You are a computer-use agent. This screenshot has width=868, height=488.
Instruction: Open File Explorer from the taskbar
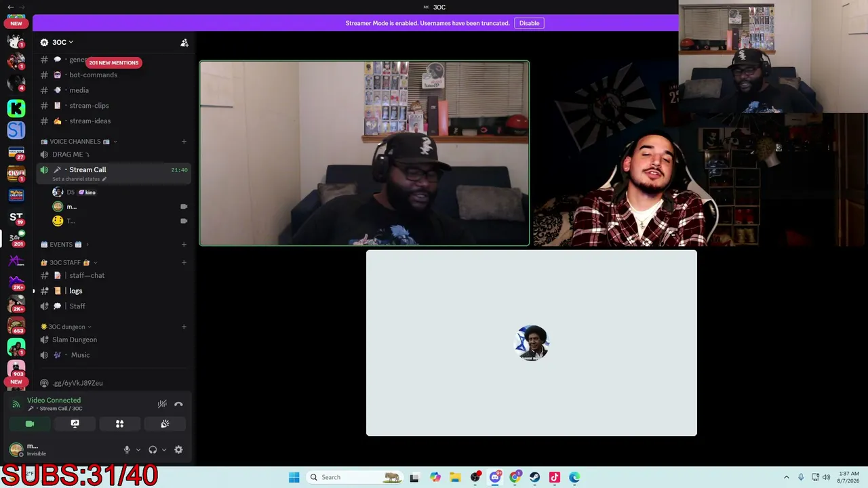tap(455, 477)
